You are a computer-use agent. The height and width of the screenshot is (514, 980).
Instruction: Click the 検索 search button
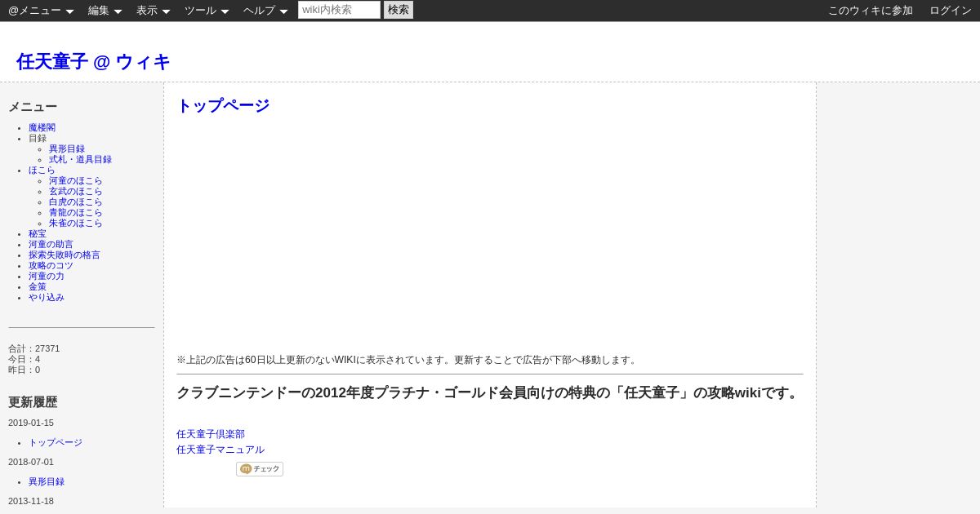point(399,10)
